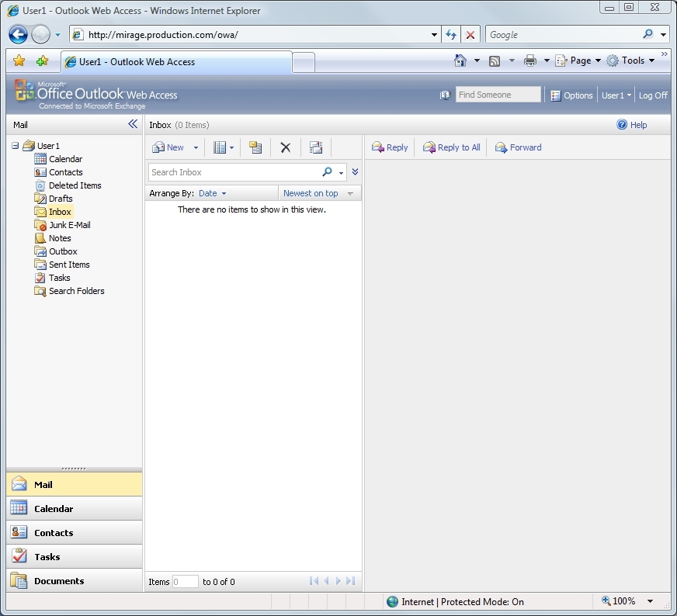The image size is (677, 616).
Task: Click the Check Messages toolbar icon
Action: tap(315, 147)
